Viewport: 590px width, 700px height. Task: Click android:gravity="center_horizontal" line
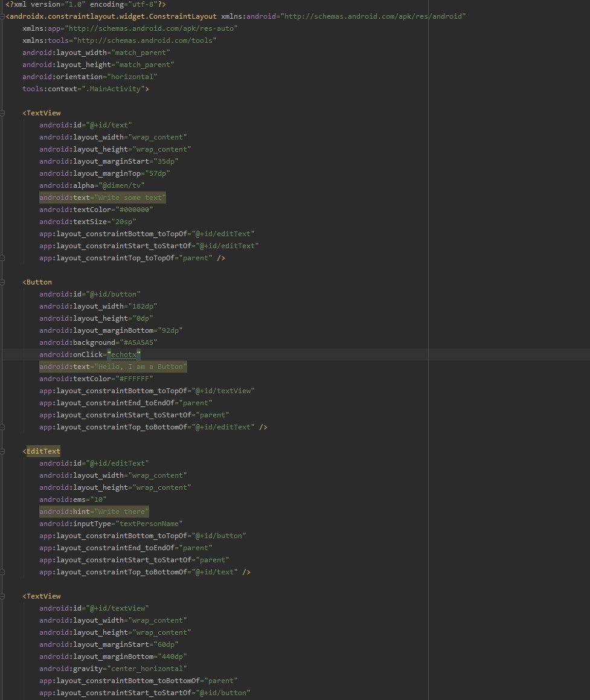point(113,669)
